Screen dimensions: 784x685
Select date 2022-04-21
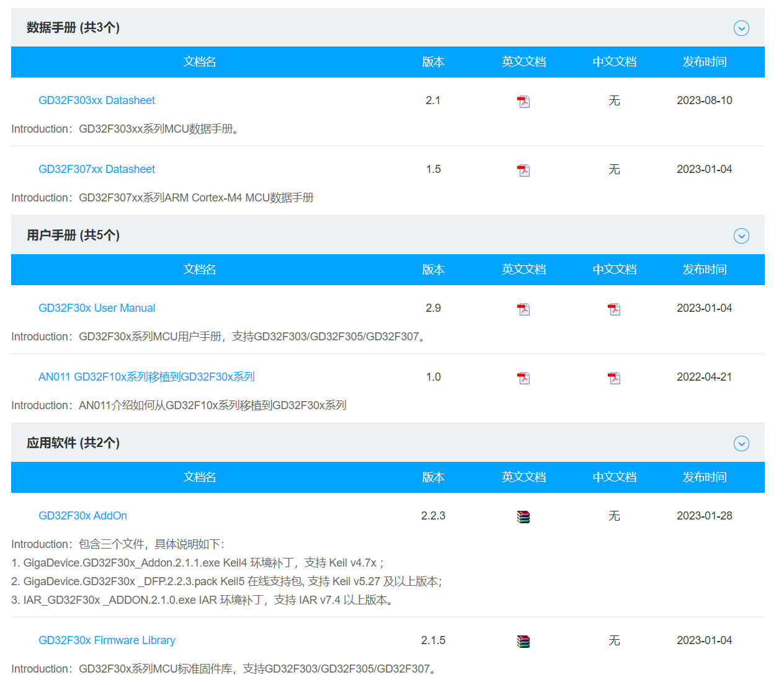[705, 377]
